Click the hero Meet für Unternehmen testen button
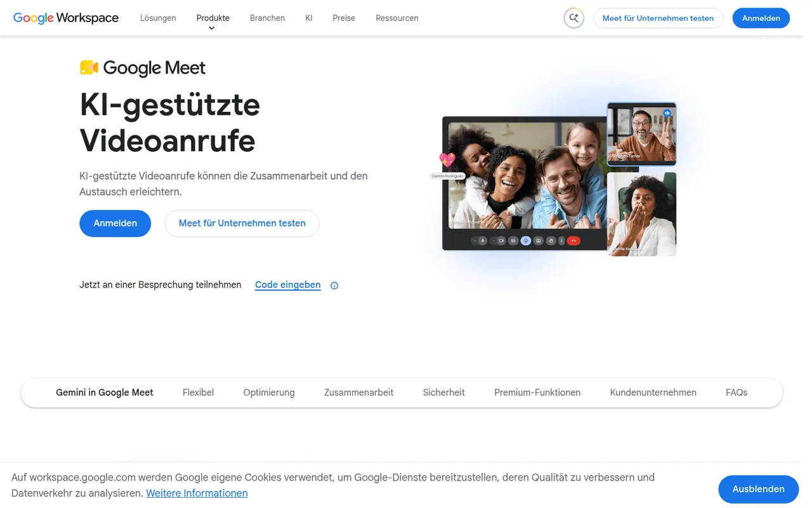The height and width of the screenshot is (508, 812). (242, 224)
